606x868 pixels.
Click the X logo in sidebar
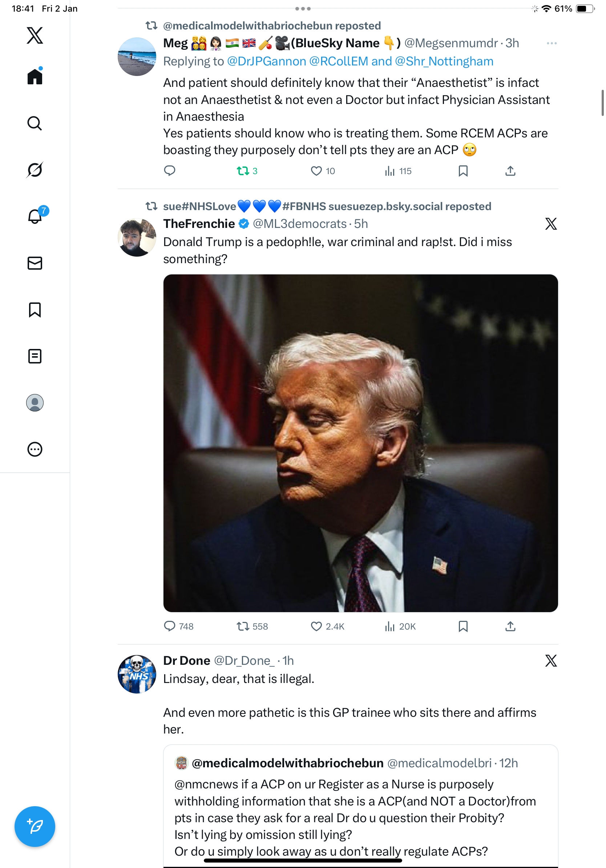coord(35,35)
